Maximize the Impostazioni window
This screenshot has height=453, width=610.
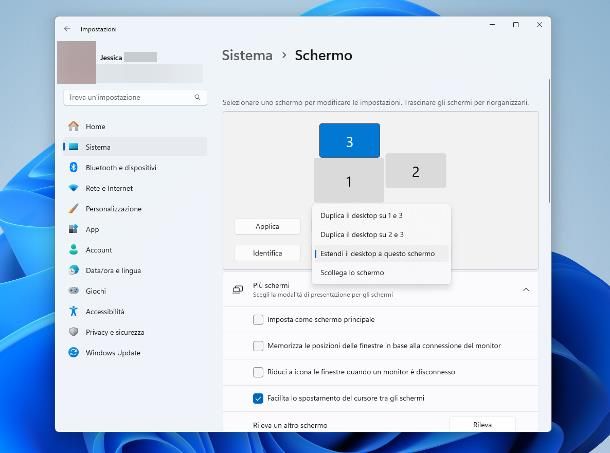click(x=515, y=25)
